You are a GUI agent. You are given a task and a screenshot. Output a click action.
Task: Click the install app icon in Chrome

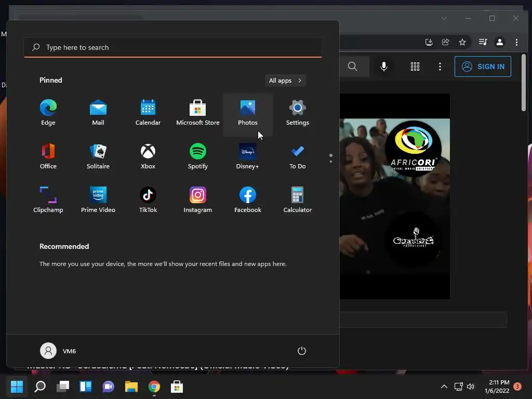tap(429, 42)
